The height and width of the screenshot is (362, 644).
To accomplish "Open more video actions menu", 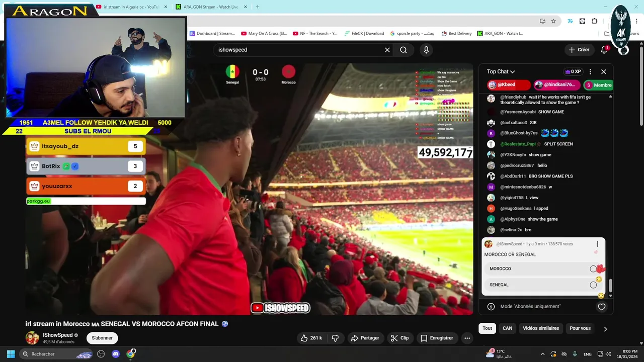I will tap(467, 338).
